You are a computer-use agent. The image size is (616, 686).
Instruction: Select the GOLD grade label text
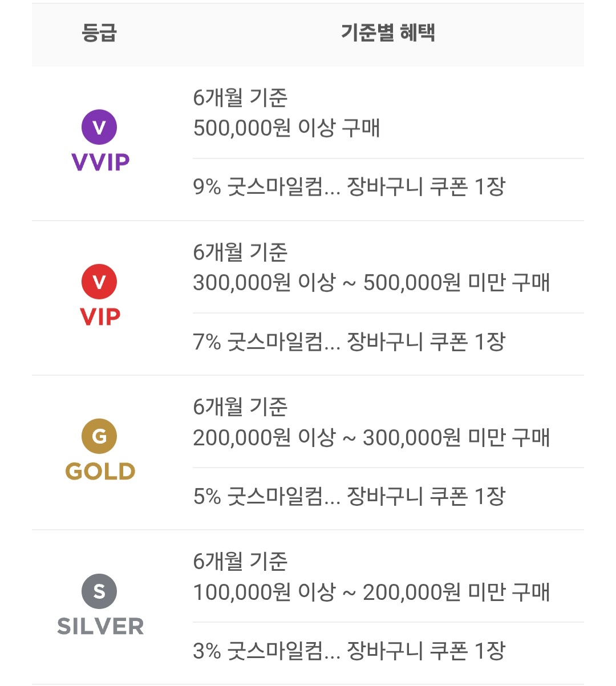tap(100, 472)
